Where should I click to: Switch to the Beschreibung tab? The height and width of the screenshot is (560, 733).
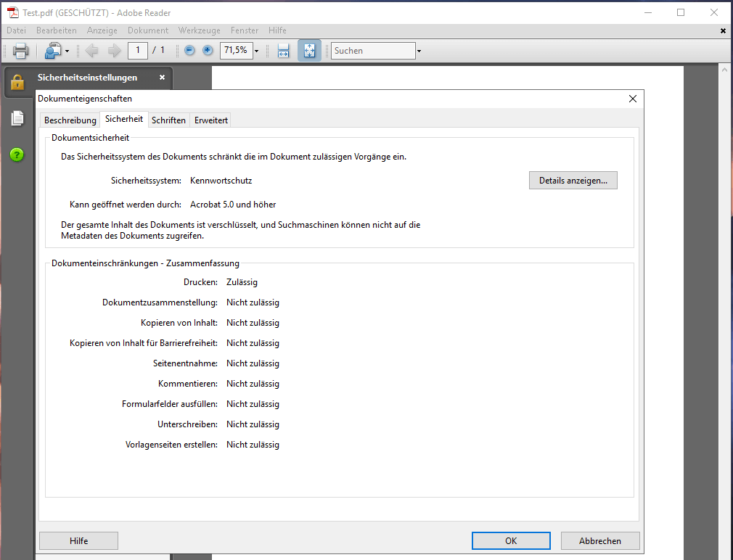coord(70,120)
